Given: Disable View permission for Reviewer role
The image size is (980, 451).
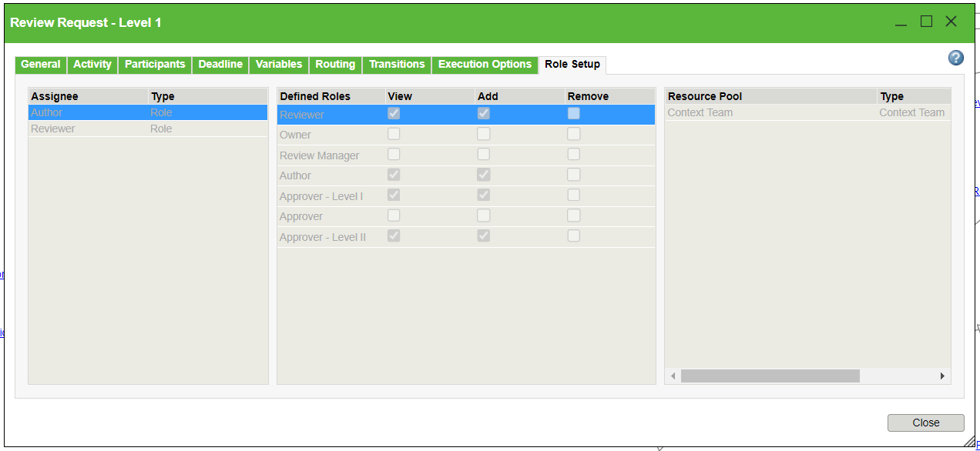Looking at the screenshot, I should pyautogui.click(x=394, y=112).
